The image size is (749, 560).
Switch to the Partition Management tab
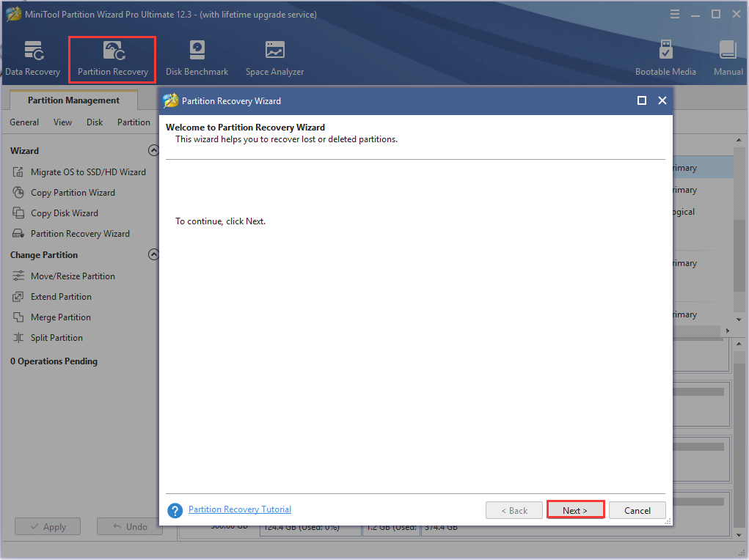click(73, 100)
